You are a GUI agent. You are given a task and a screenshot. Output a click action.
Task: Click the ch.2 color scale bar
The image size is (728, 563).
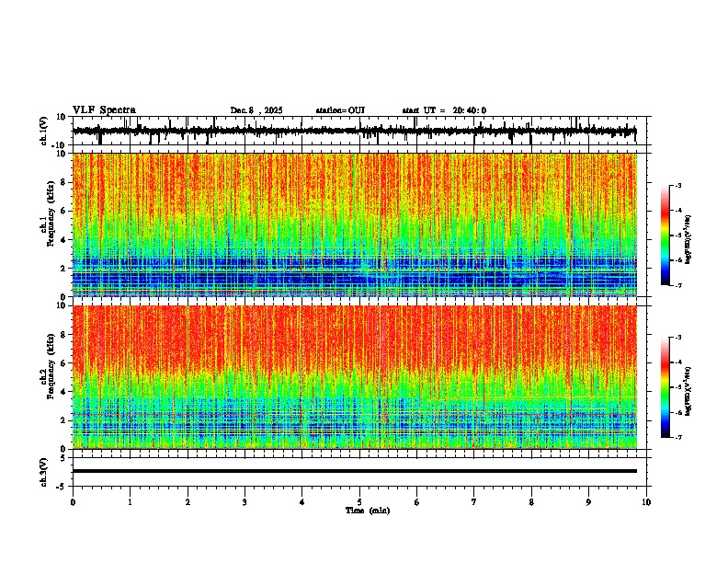coord(665,387)
